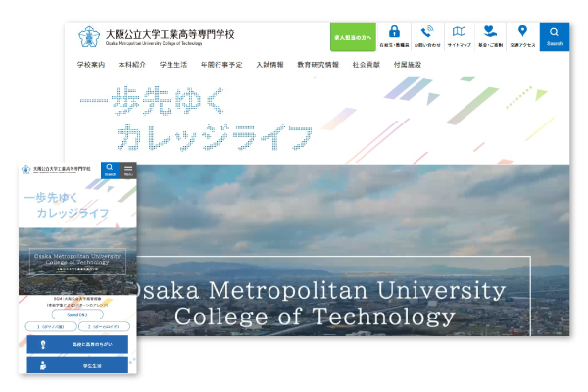Screen dimensions: 588x392
Task: Open 交通アクセス map pin icon
Action: [x=522, y=35]
